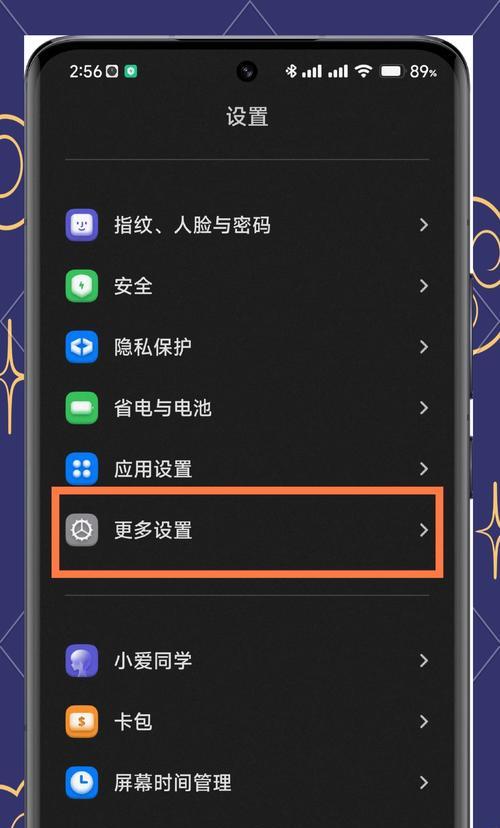The width and height of the screenshot is (500, 828).
Task: Expand 安全 using its right arrow
Action: 423,286
